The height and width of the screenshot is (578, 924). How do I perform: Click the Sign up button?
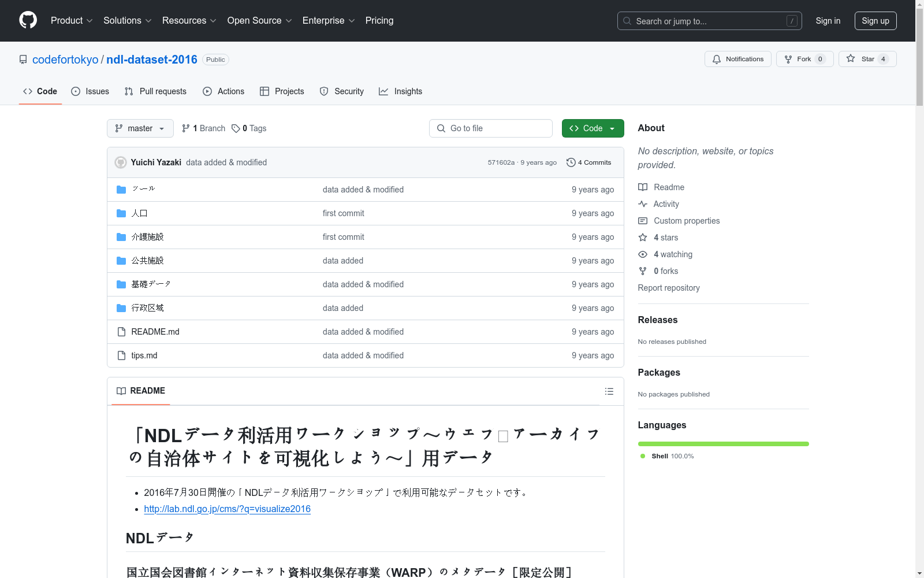(x=875, y=21)
